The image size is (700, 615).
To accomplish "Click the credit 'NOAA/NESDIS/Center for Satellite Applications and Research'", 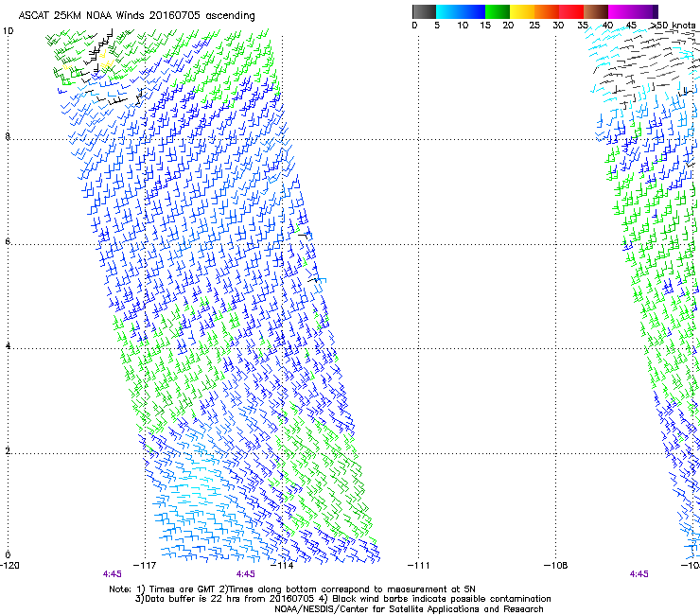I will click(409, 609).
